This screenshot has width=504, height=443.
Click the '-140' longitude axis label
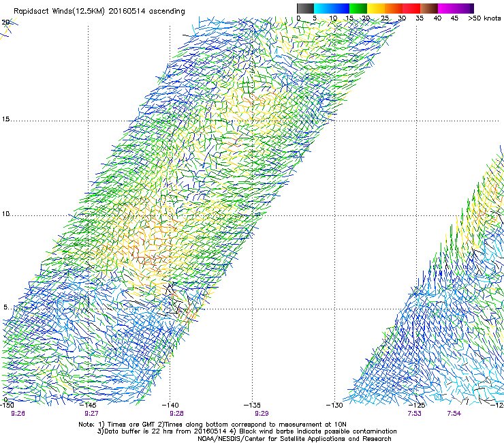pyautogui.click(x=170, y=405)
